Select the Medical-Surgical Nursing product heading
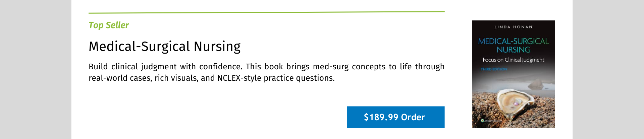The width and height of the screenshot is (644, 139). (165, 46)
